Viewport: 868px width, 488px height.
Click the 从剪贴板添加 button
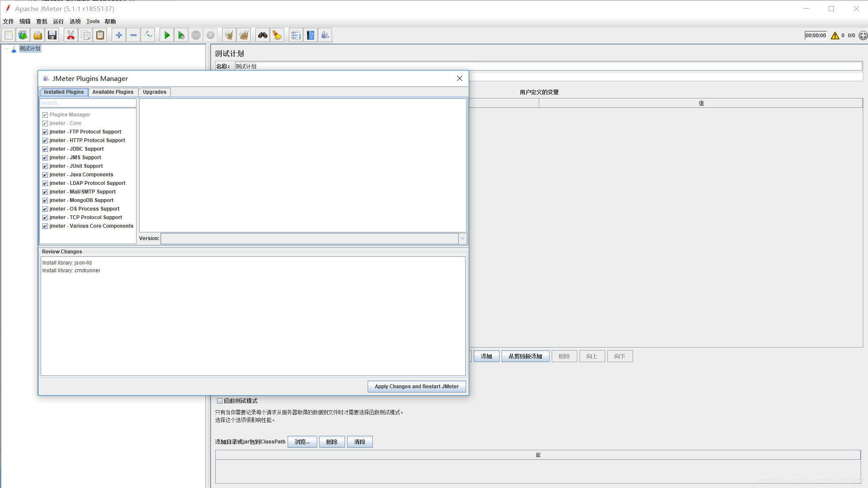[x=525, y=356]
